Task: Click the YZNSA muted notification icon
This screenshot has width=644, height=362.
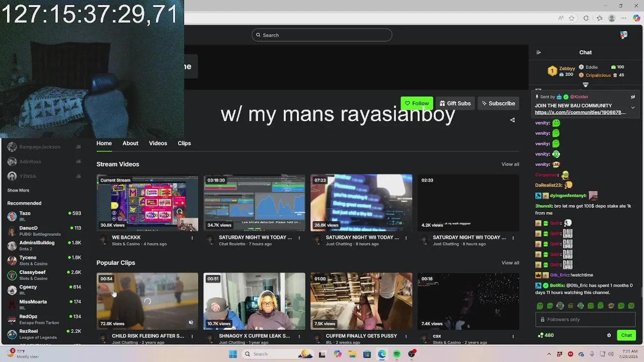Action: point(78,176)
